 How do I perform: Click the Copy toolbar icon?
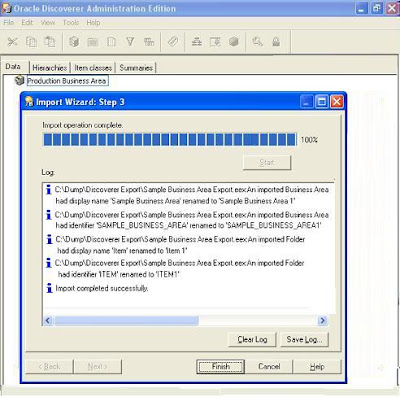(32, 42)
